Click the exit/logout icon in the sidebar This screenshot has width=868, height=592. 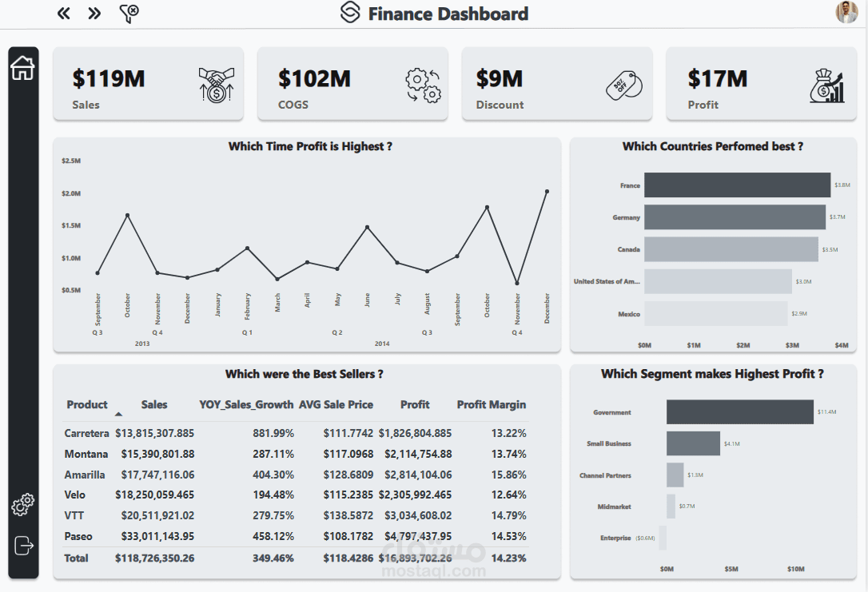click(22, 545)
